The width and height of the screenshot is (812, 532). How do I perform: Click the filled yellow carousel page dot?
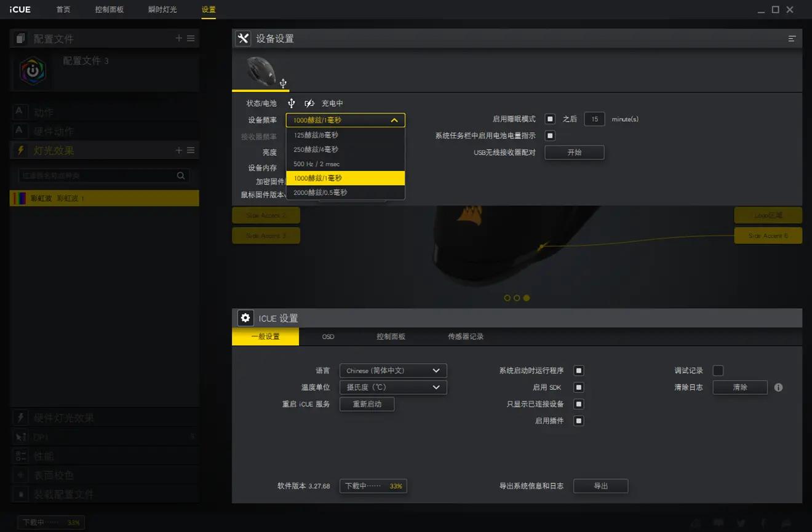[x=526, y=298]
